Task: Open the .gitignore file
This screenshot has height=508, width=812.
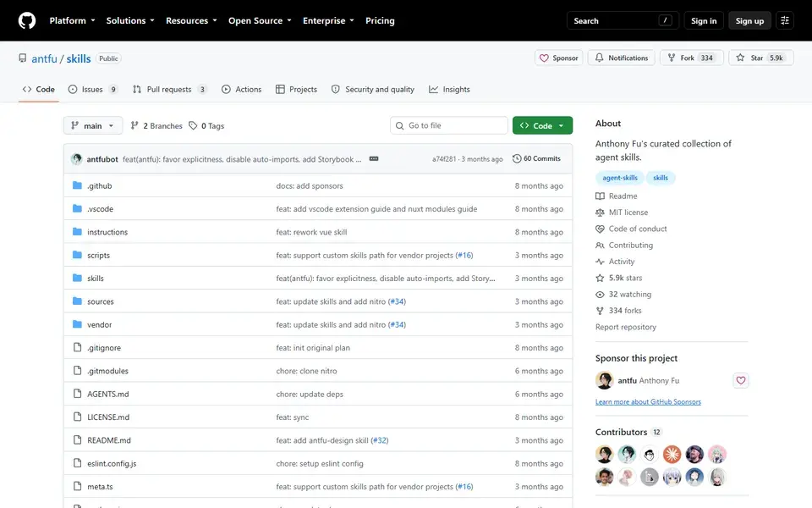Action: [x=104, y=348]
